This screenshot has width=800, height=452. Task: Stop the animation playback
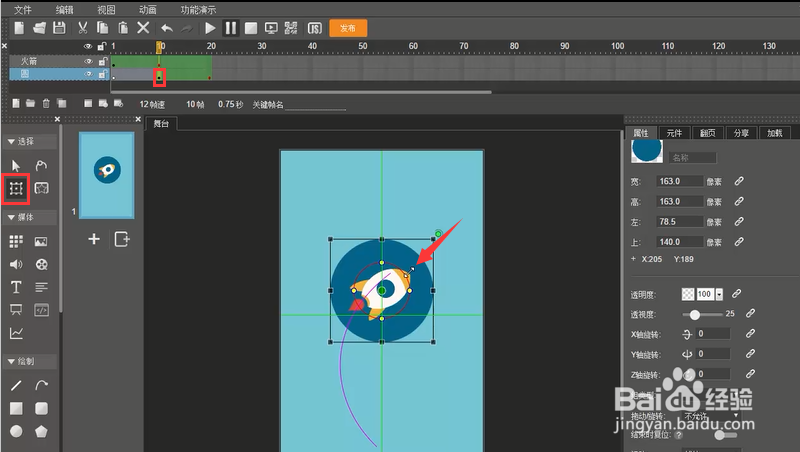coord(251,28)
